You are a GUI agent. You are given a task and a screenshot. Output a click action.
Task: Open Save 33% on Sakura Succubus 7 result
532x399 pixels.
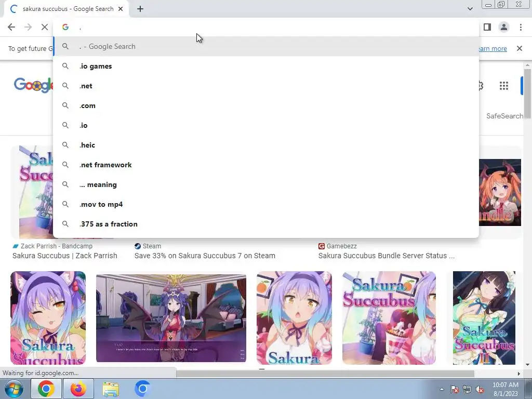click(205, 256)
